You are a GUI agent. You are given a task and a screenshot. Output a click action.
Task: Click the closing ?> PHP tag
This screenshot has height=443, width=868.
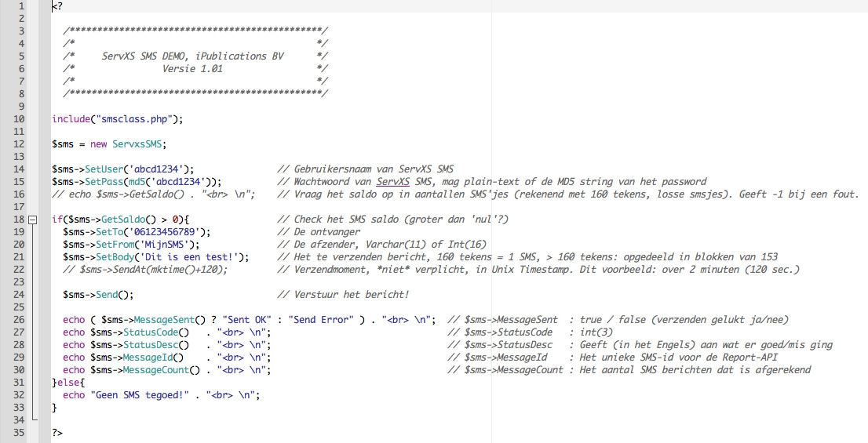click(57, 433)
